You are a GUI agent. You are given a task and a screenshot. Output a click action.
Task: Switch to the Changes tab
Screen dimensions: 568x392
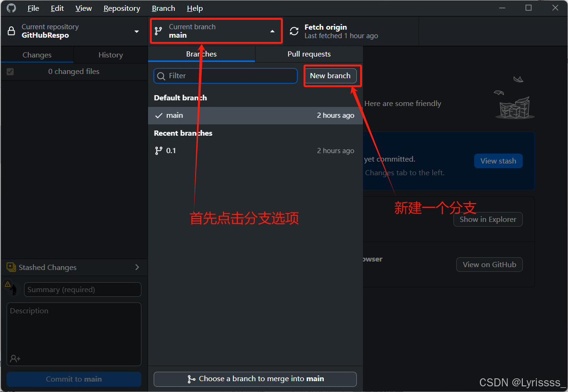tap(37, 55)
